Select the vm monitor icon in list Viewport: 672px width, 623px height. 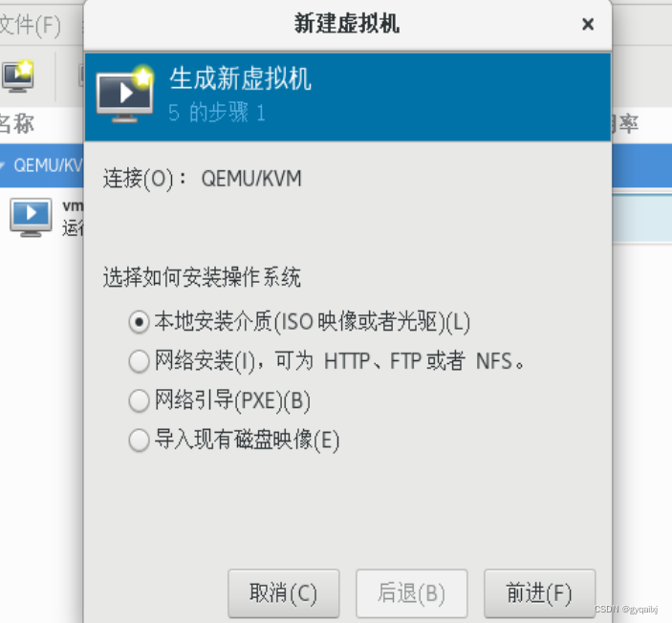click(31, 217)
